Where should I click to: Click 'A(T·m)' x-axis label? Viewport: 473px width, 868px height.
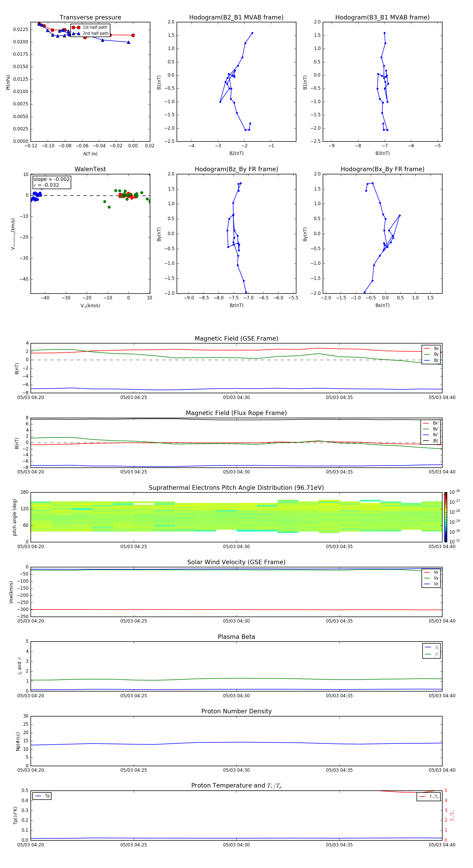tap(90, 154)
